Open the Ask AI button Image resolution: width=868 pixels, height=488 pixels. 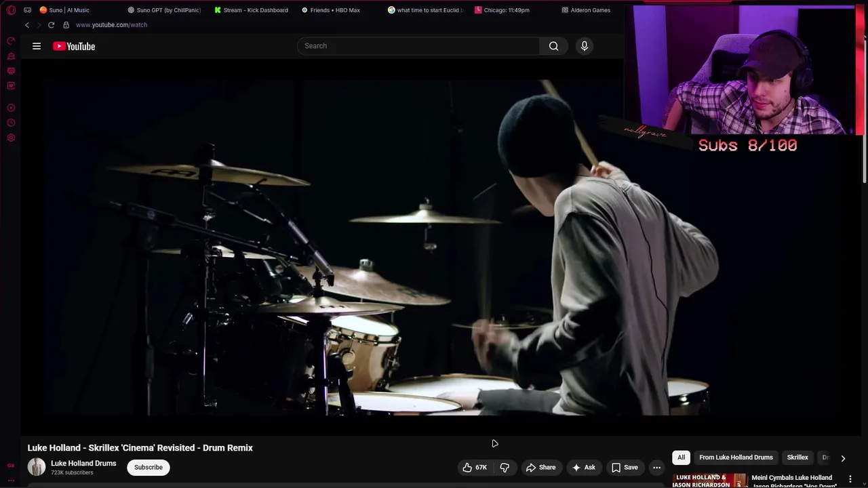pyautogui.click(x=583, y=467)
